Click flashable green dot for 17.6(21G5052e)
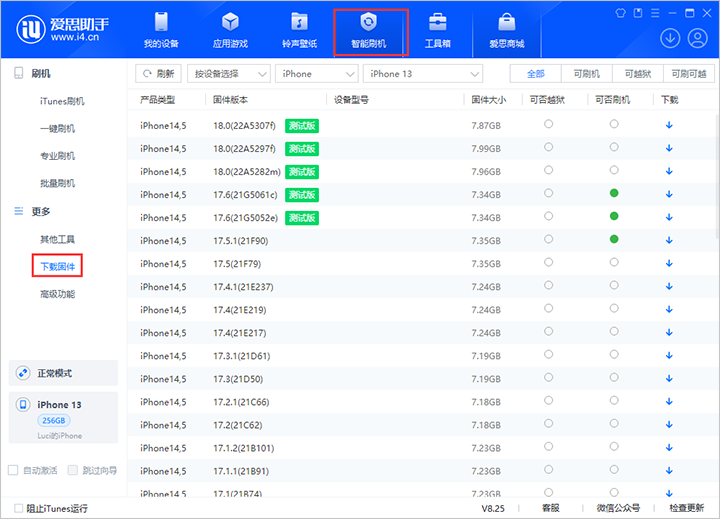The width and height of the screenshot is (720, 519). tap(614, 216)
